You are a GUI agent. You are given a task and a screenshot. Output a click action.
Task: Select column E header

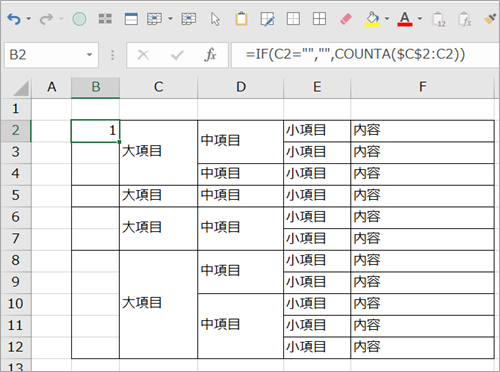317,87
